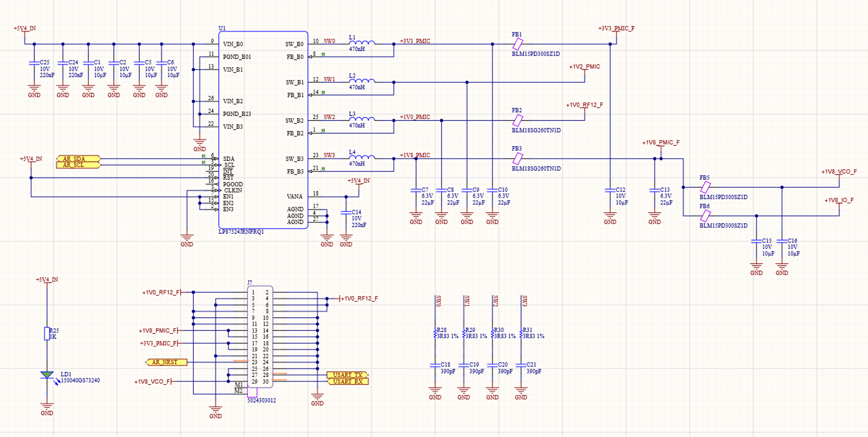
Task: Click the AR_SCL port
Action: coord(78,165)
